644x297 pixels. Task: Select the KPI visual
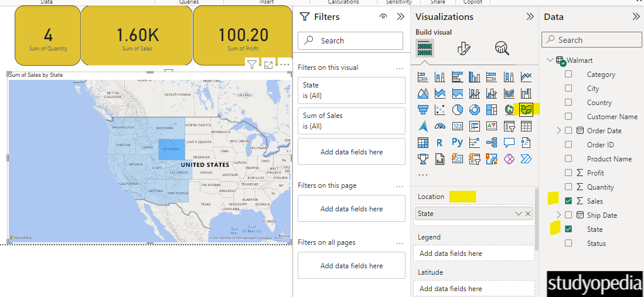click(x=492, y=126)
